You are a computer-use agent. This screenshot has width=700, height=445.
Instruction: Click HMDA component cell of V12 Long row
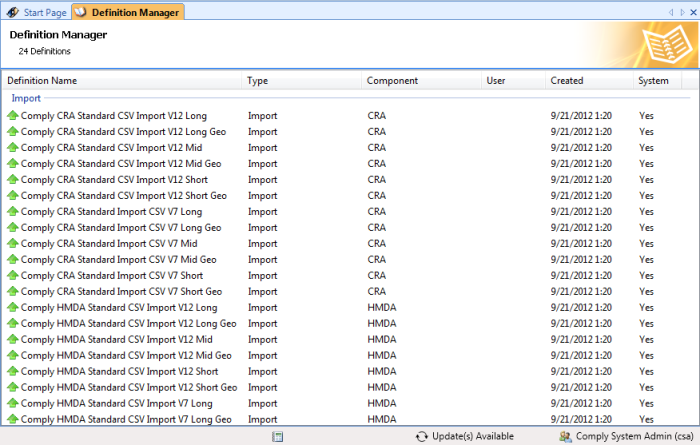pyautogui.click(x=382, y=308)
